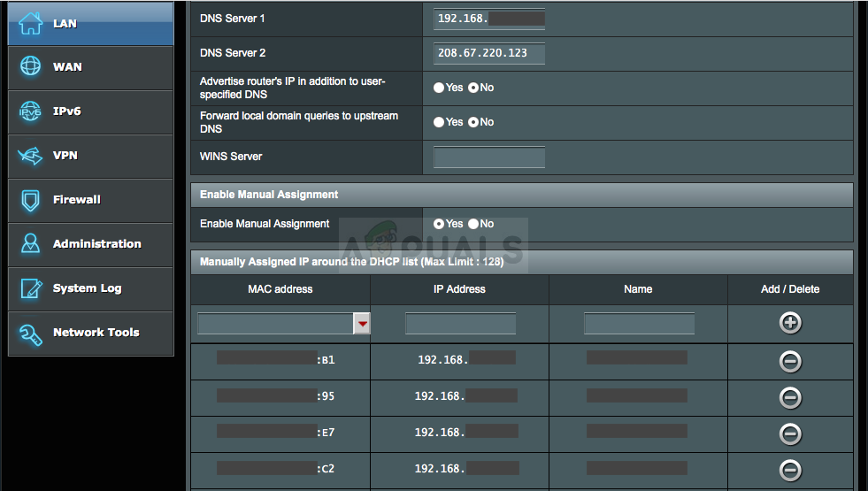Click the new IP Address input field
This screenshot has height=491, width=868.
(x=461, y=323)
